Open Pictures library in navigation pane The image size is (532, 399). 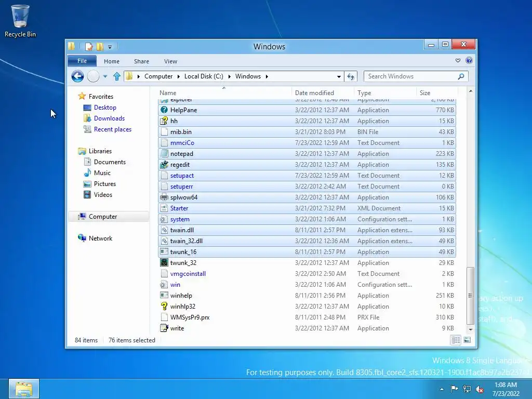(x=105, y=184)
